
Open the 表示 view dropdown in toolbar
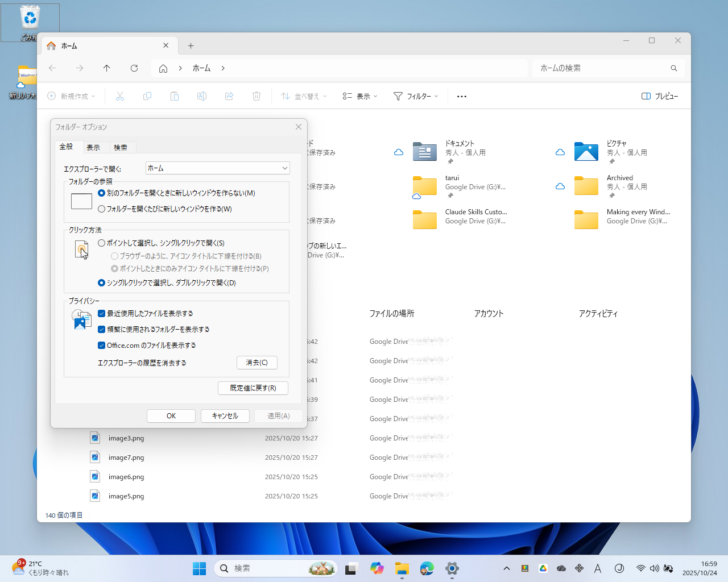[360, 96]
